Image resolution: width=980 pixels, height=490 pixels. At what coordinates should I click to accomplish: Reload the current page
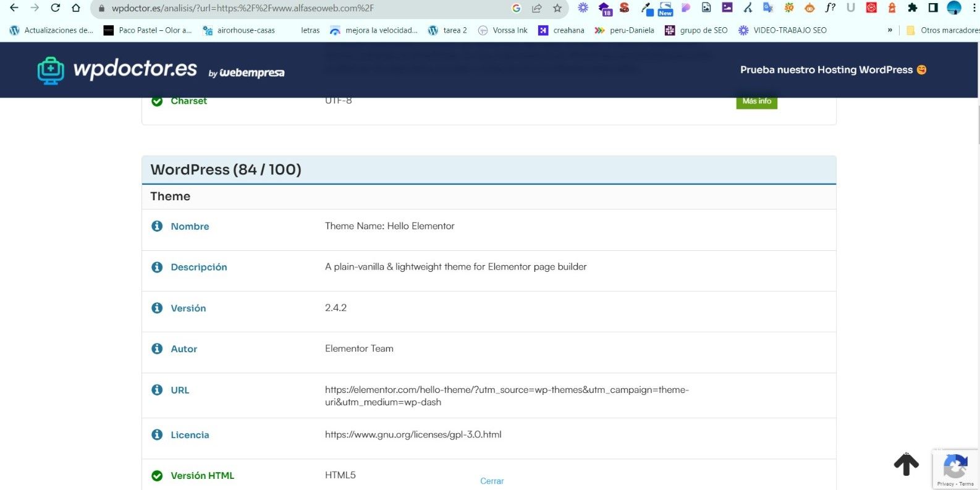pos(55,8)
